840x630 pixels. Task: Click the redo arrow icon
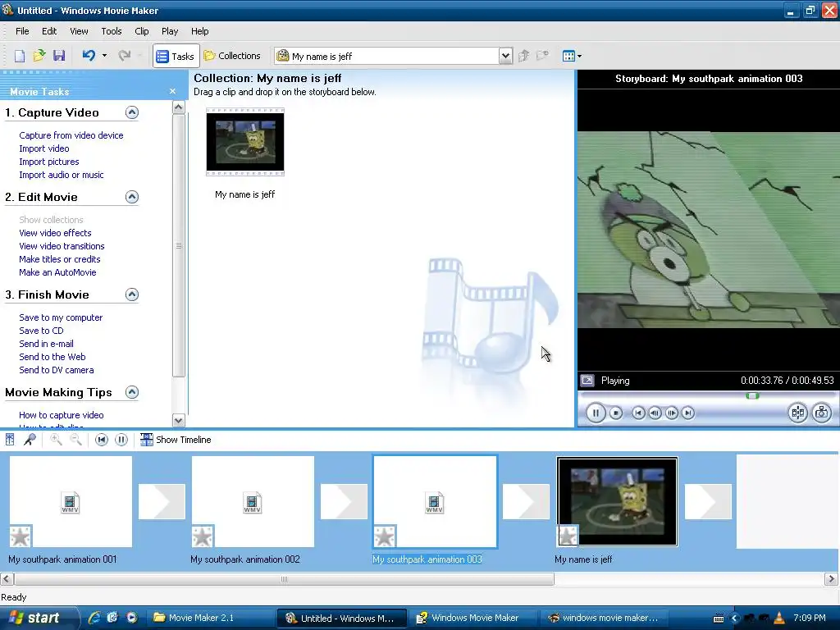[125, 56]
